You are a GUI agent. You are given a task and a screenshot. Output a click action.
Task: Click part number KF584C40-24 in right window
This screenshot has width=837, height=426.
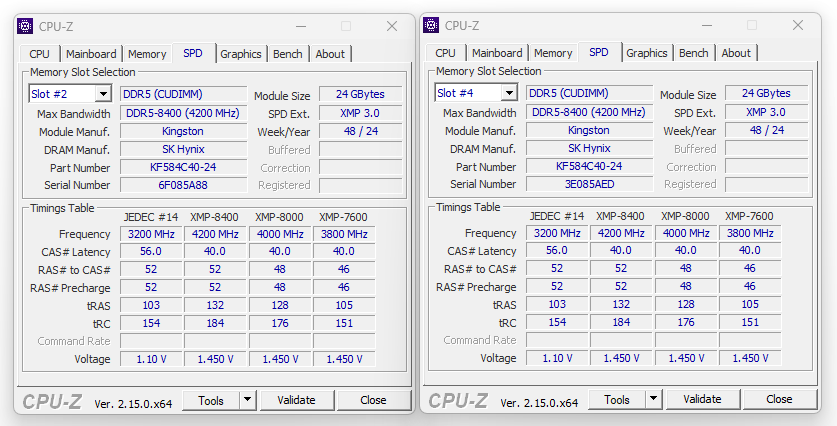tap(589, 166)
